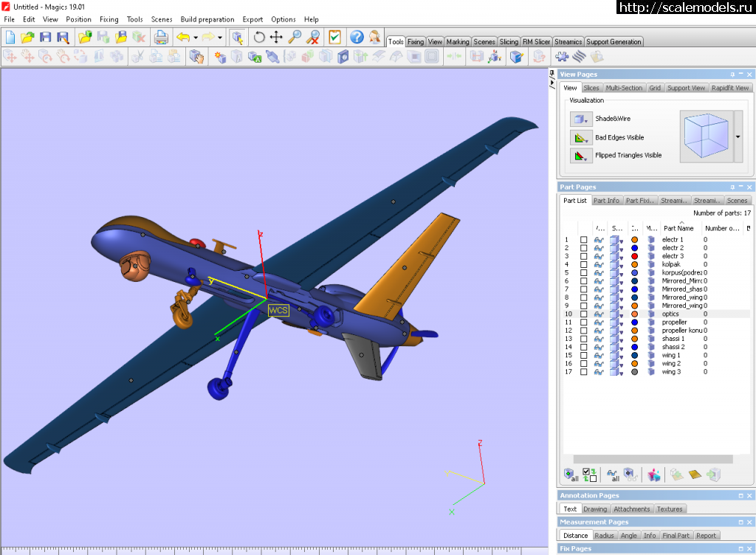
Task: Open the Shade&Wire visualization dropdown
Action: pyautogui.click(x=581, y=119)
